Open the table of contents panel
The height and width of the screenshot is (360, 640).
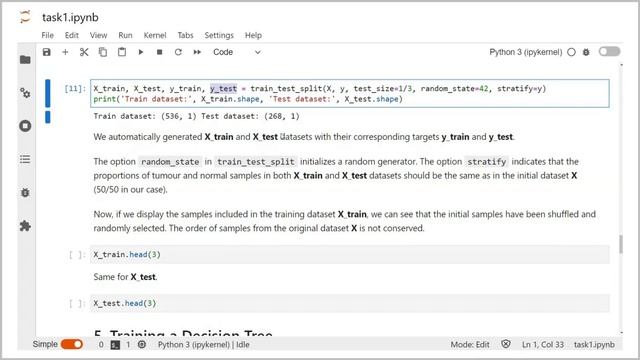click(25, 159)
